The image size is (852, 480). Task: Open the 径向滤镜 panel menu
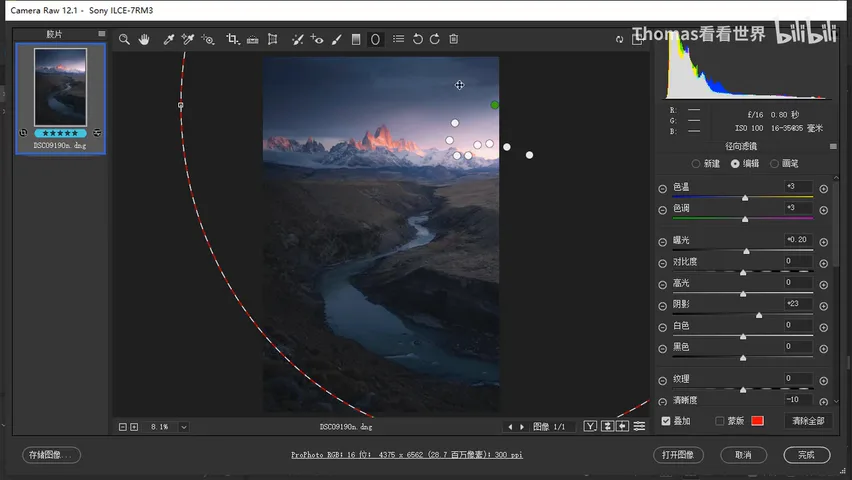coord(833,146)
